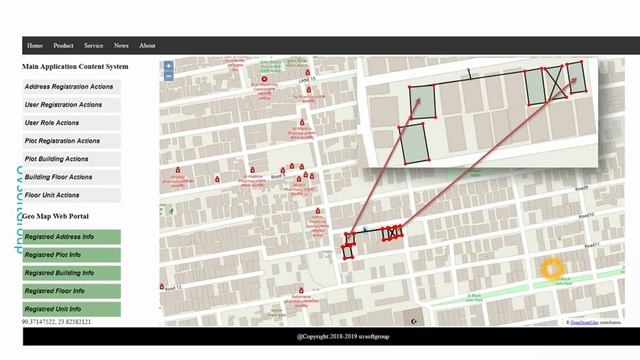Open the Home menu item
640x360 pixels.
pyautogui.click(x=35, y=46)
